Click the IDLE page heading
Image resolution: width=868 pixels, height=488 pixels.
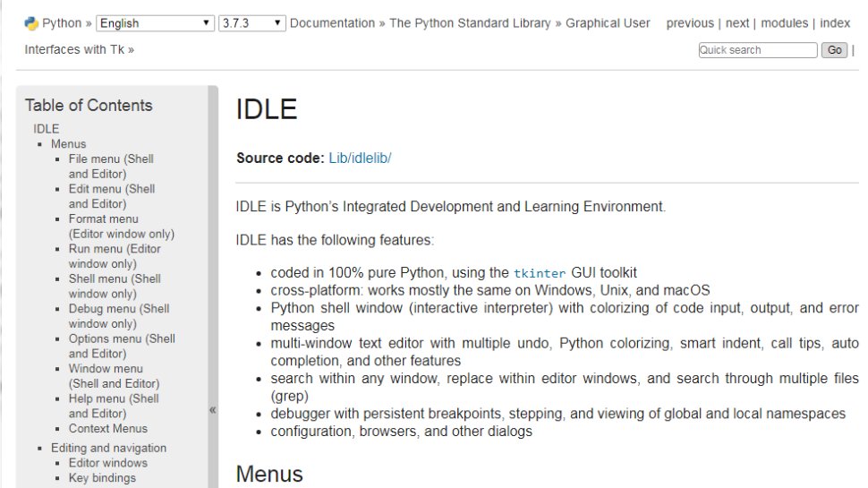[267, 109]
